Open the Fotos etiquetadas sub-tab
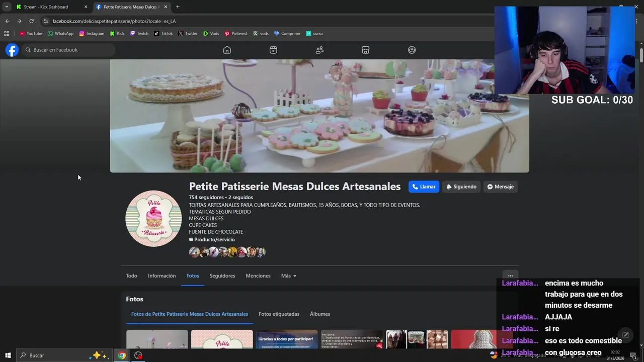Image resolution: width=644 pixels, height=362 pixels. click(x=279, y=314)
